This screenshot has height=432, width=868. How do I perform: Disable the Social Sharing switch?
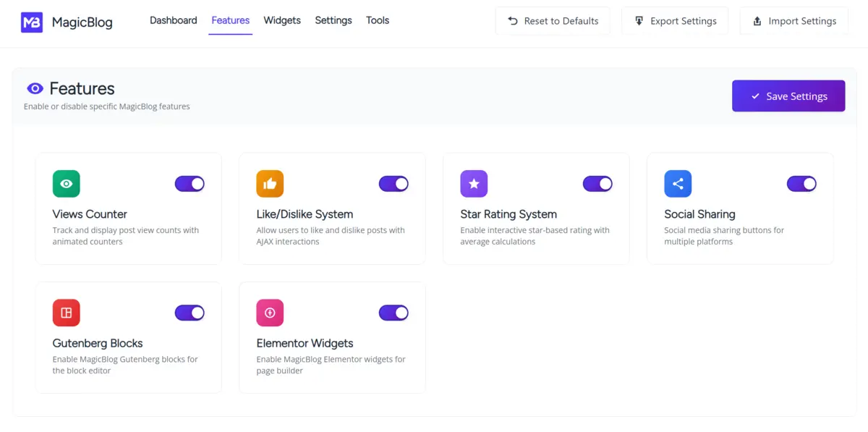(801, 184)
